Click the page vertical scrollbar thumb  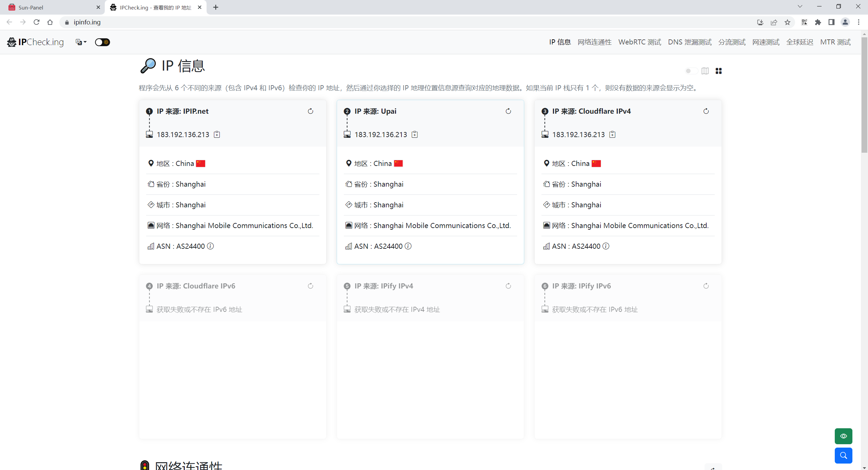[x=864, y=95]
